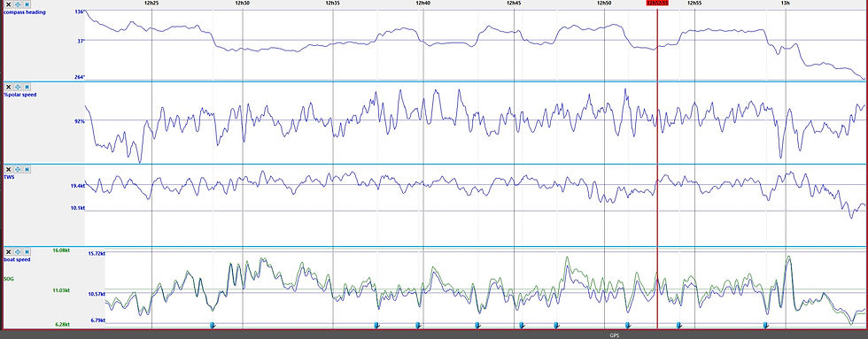Close the boat speed graph panel

point(8,251)
